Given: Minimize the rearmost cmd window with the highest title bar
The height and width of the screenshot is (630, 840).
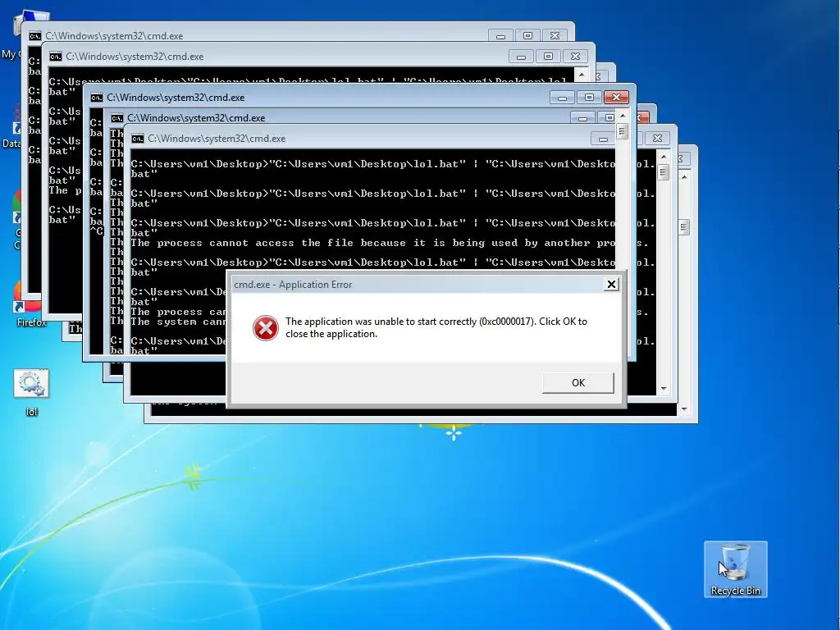Looking at the screenshot, I should [x=500, y=36].
